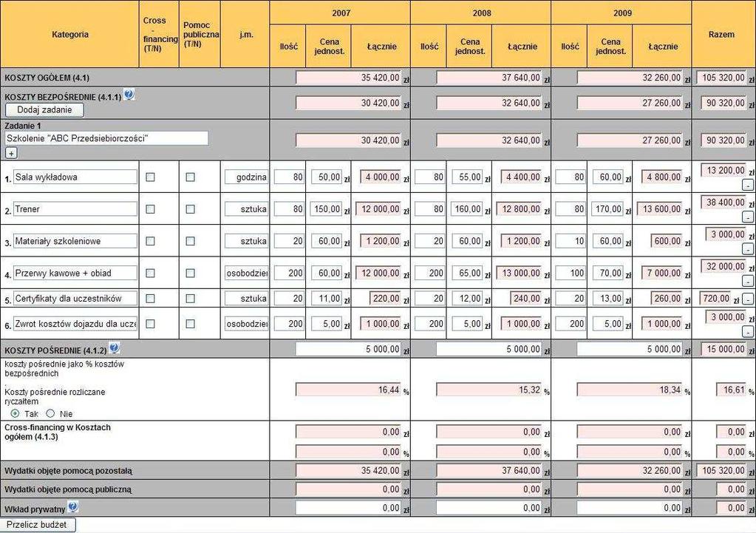This screenshot has width=756, height=533.
Task: Open help icon next to Wkład prywatny
Action: coord(73,506)
